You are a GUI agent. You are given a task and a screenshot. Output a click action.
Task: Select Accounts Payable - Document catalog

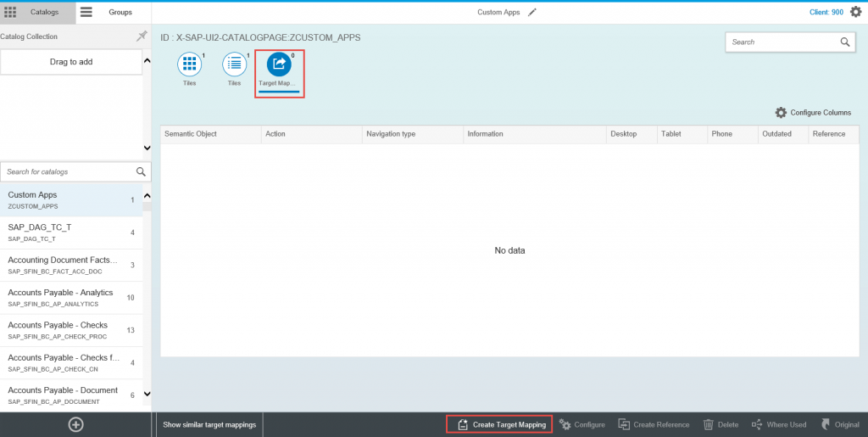(x=71, y=395)
